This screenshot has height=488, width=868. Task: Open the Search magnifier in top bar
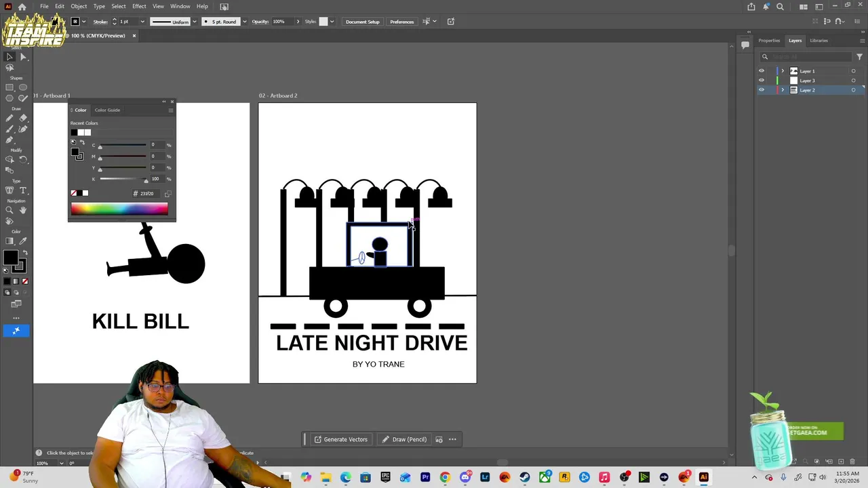(780, 6)
